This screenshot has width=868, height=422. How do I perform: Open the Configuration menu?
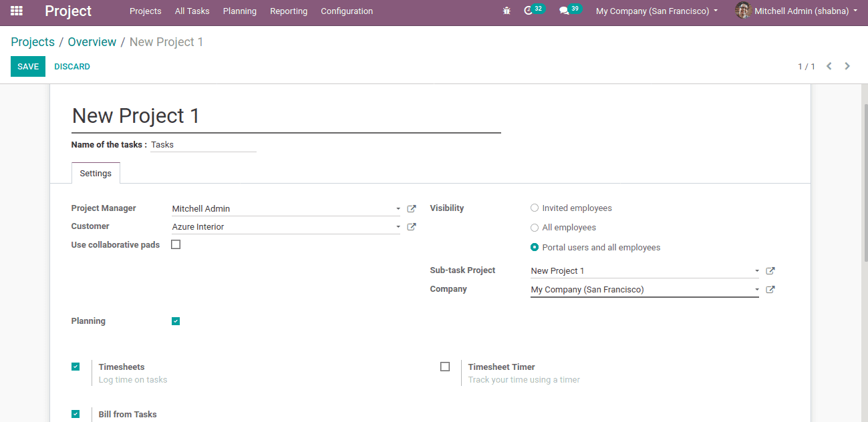click(347, 11)
